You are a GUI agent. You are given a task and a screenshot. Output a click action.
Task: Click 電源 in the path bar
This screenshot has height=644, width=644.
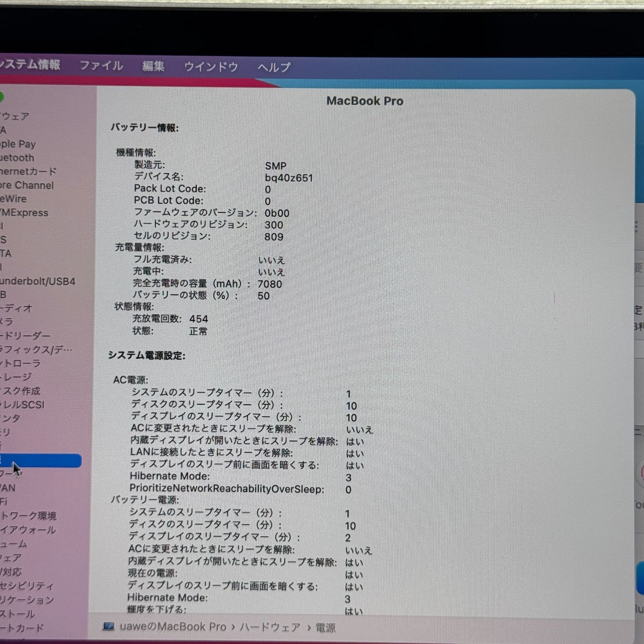(x=326, y=628)
